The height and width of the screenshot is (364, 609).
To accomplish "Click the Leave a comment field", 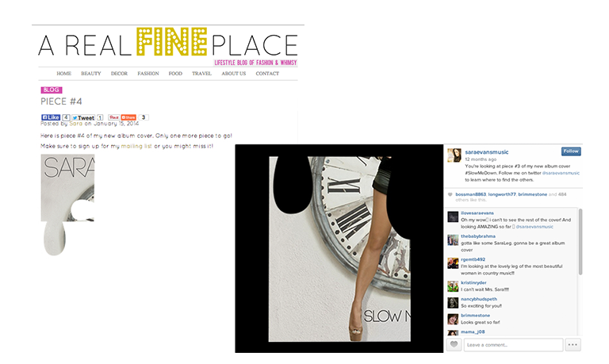I will [x=514, y=345].
